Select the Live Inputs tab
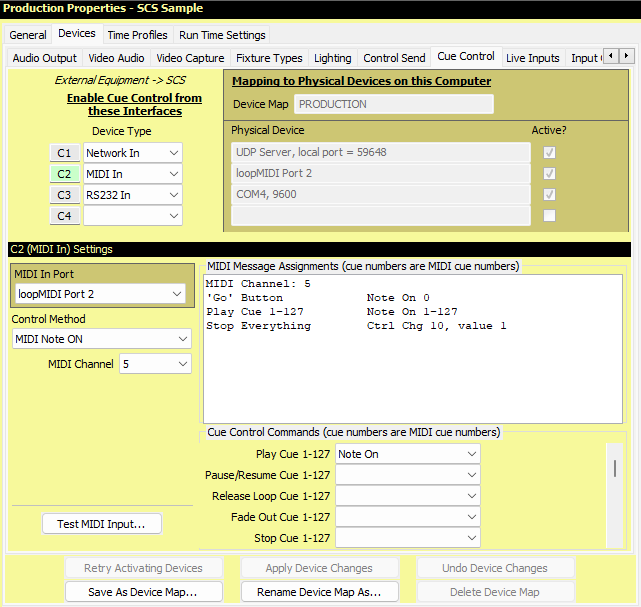 coord(532,58)
